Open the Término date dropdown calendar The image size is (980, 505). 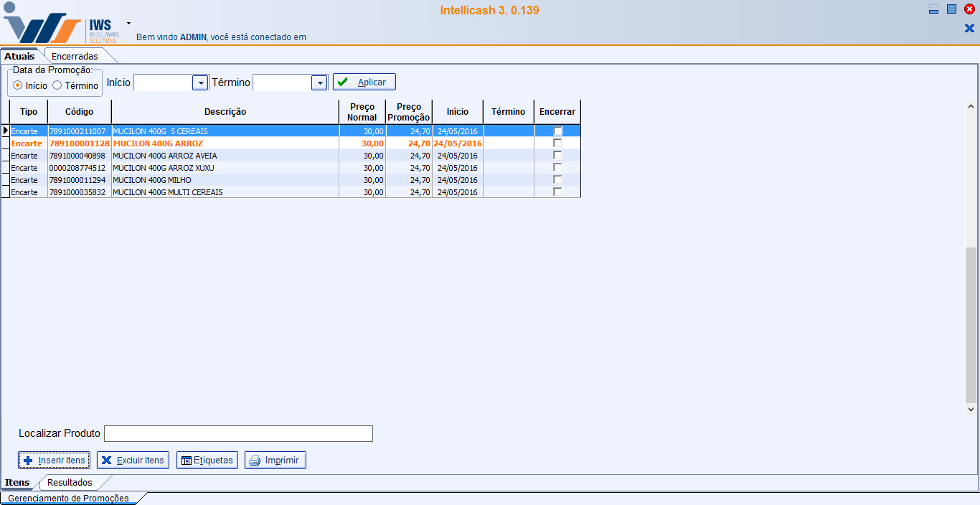coord(319,82)
